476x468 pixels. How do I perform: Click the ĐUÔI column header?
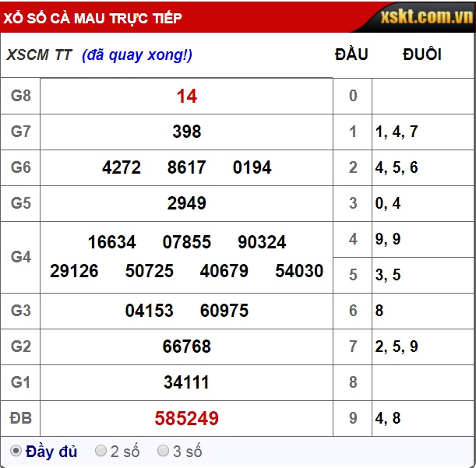point(421,55)
